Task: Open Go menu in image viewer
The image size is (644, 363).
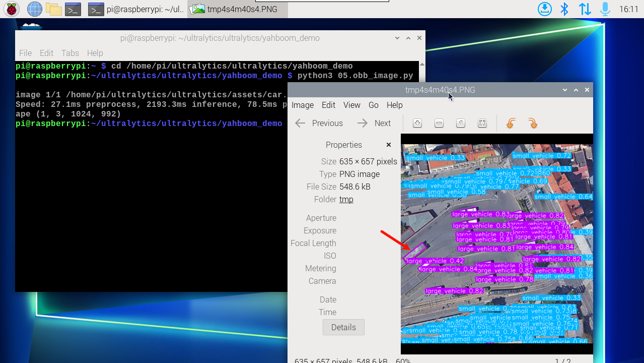Action: pyautogui.click(x=374, y=105)
